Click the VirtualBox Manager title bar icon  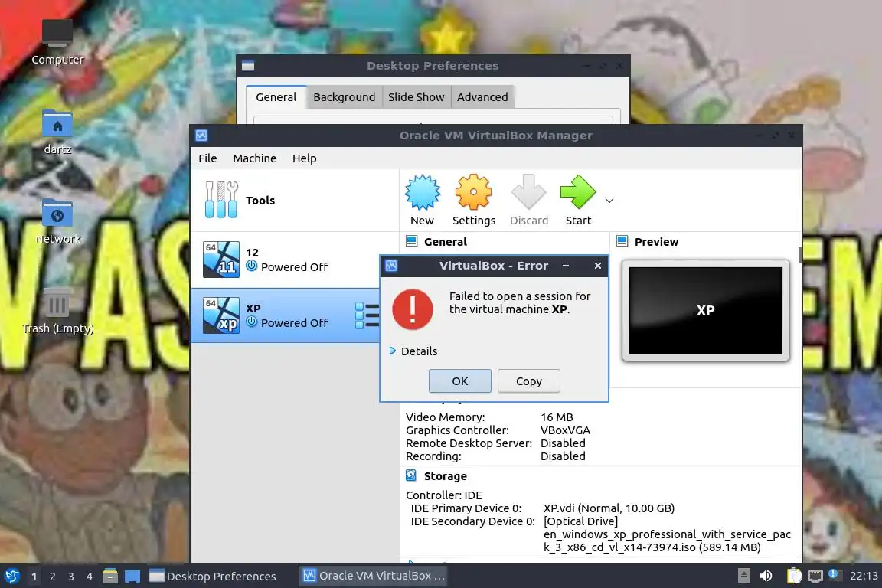tap(201, 135)
